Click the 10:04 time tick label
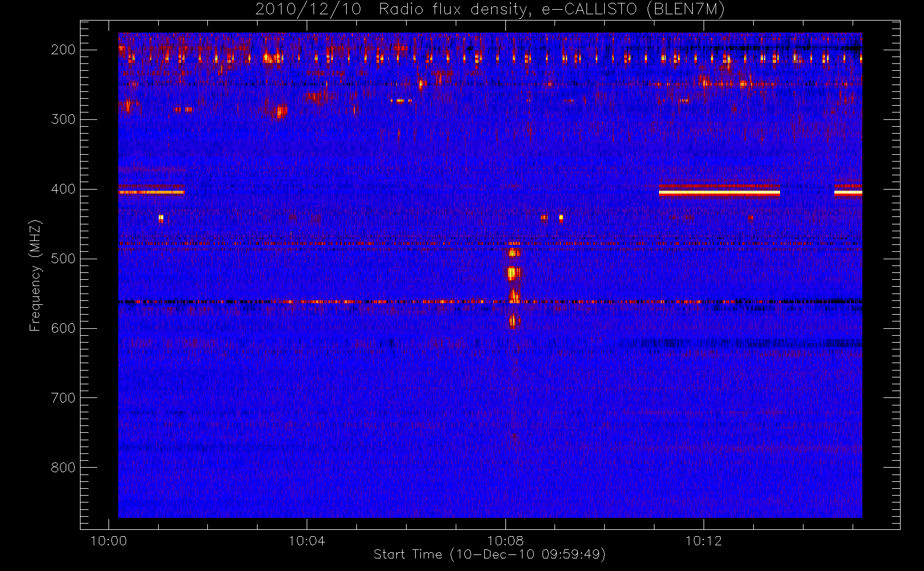Image resolution: width=924 pixels, height=571 pixels. pyautogui.click(x=307, y=541)
